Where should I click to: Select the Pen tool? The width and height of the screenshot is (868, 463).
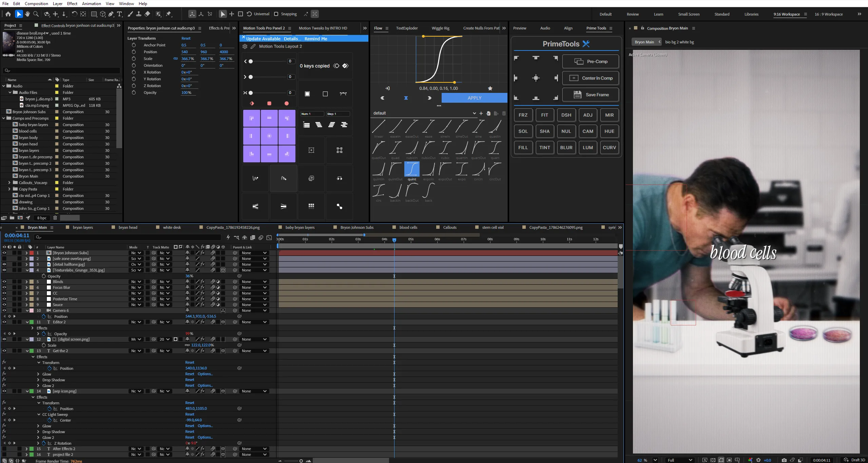pyautogui.click(x=111, y=14)
